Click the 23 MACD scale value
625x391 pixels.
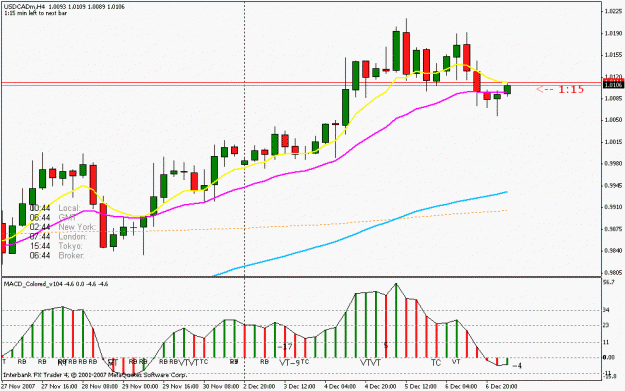coord(606,326)
